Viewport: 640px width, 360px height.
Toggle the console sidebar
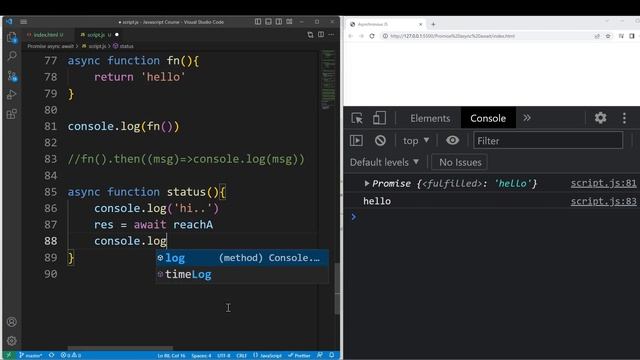pos(356,140)
